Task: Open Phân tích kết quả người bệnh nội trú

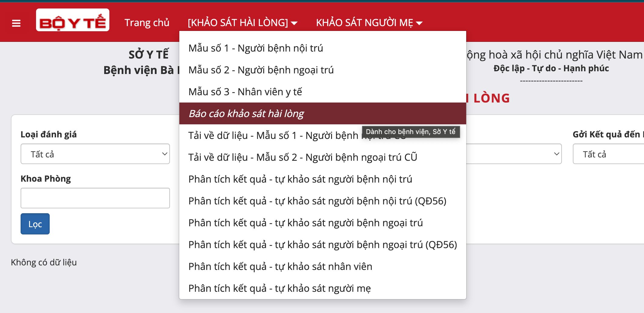Action: coord(300,179)
